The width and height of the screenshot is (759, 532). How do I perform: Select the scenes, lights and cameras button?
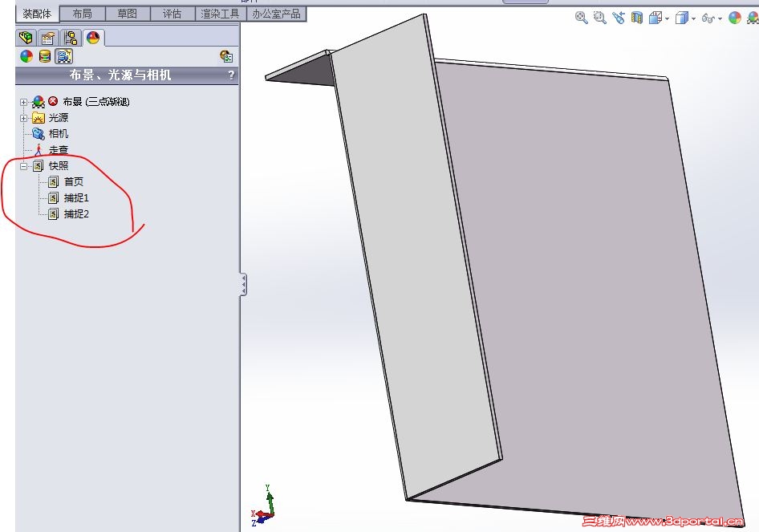tap(63, 57)
